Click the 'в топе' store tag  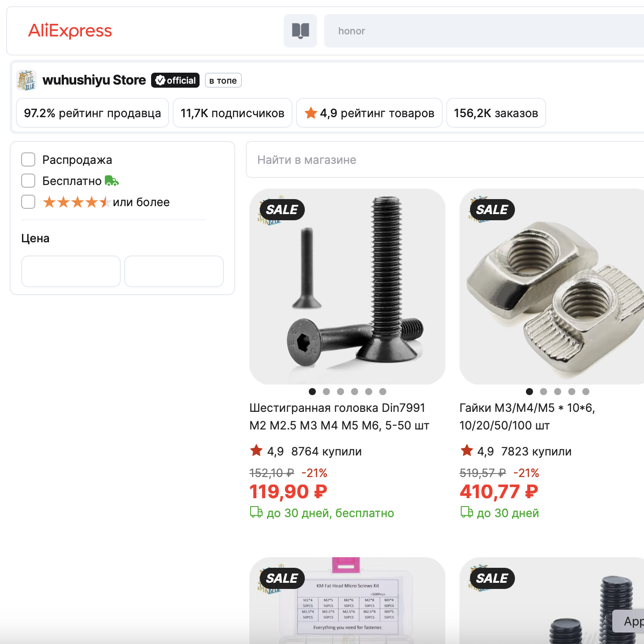223,81
